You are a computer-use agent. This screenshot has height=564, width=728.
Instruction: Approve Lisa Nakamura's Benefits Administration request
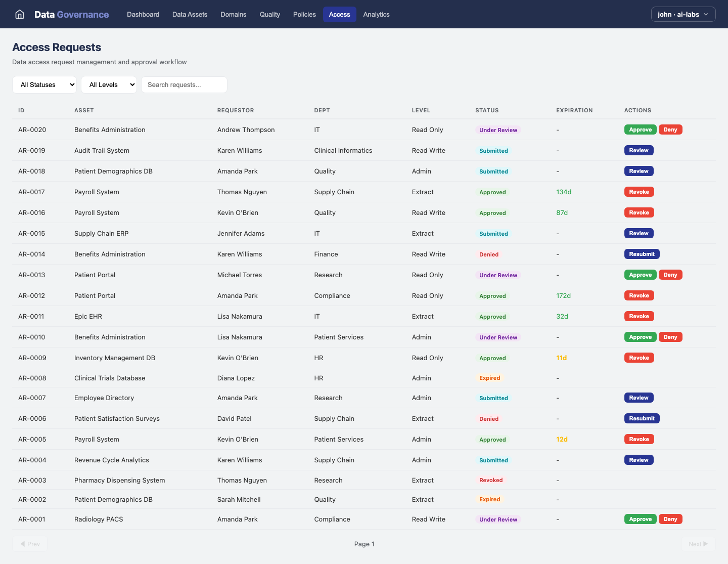tap(640, 337)
